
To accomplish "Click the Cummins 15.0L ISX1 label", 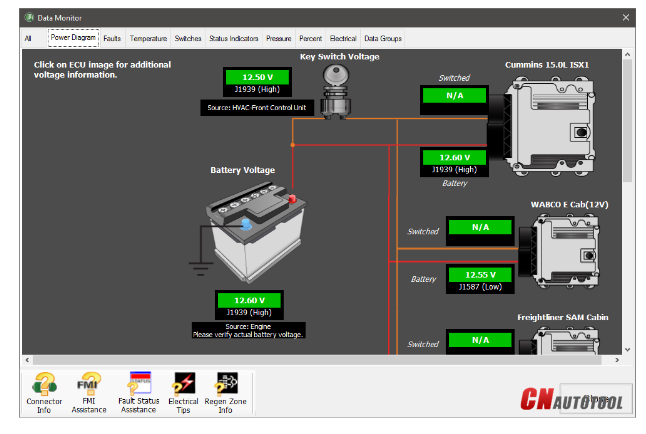I will (547, 65).
